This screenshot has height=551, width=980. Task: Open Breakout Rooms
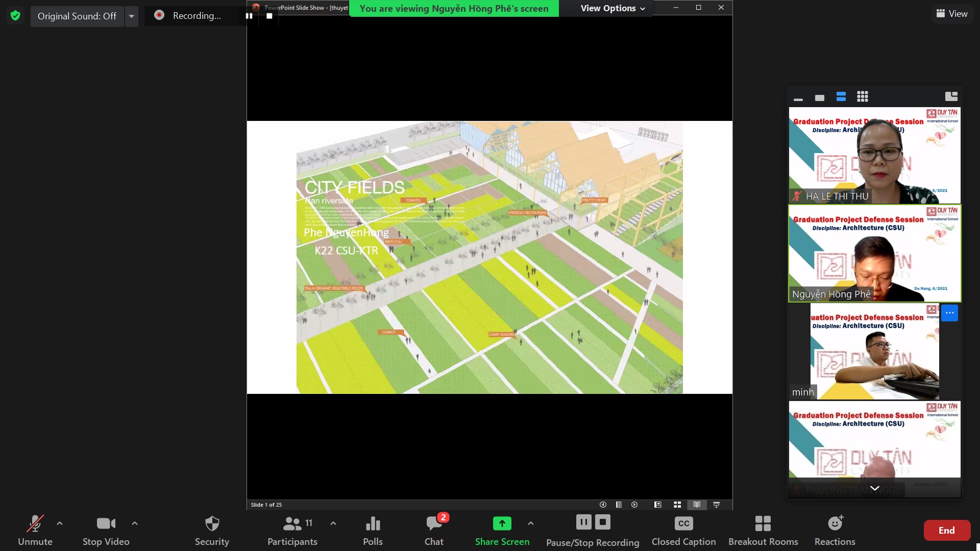pos(763,531)
